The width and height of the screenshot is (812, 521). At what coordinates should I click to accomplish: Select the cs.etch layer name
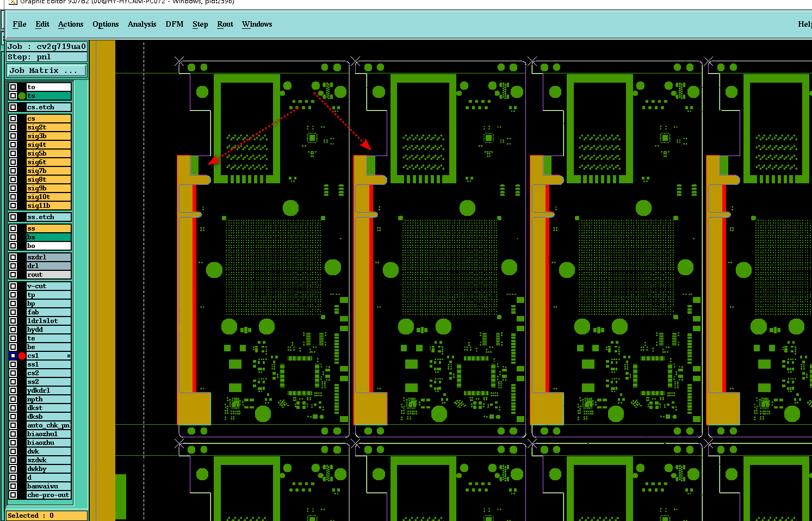click(x=48, y=107)
